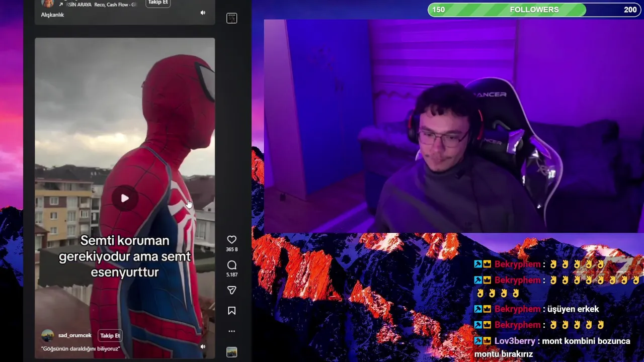Like the reel with the heart icon
Screen dimensions: 644x362
click(231, 240)
